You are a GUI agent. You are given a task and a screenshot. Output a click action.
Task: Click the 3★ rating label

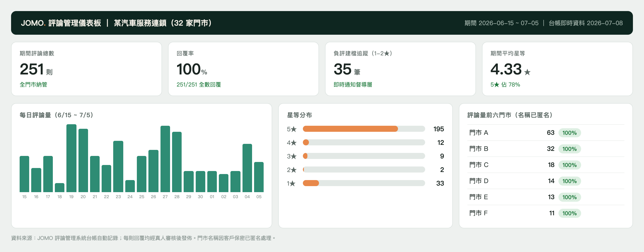tap(292, 156)
